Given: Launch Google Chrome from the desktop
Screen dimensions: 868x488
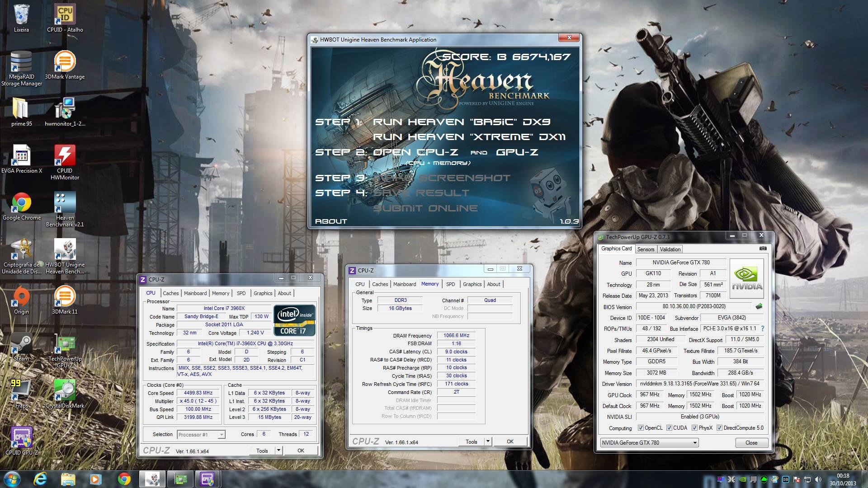Looking at the screenshot, I should point(21,206).
